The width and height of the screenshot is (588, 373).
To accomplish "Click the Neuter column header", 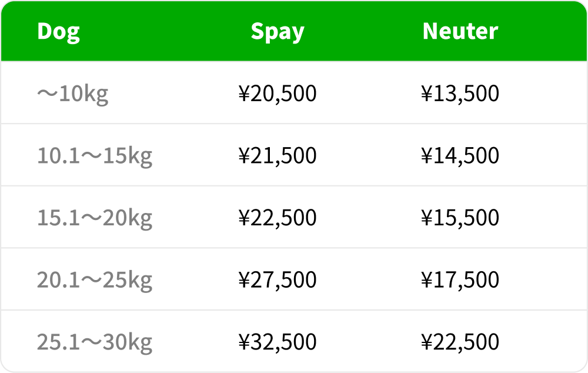I will 460,31.
